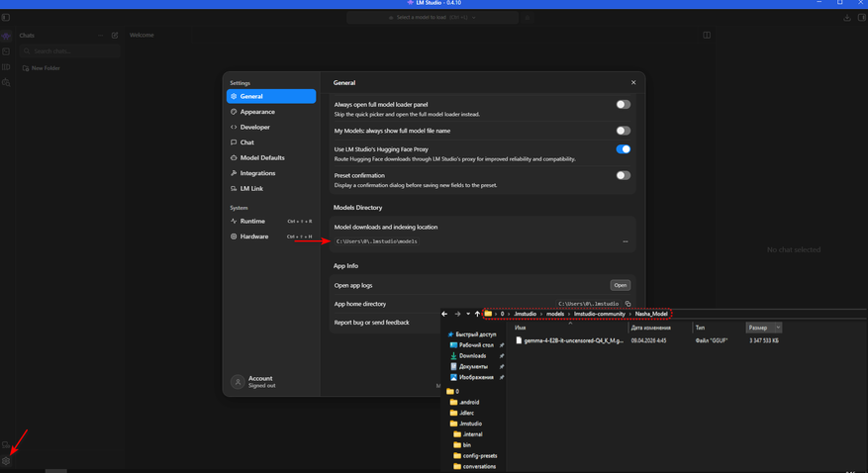Image resolution: width=868 pixels, height=473 pixels.
Task: Click Open button for app logs
Action: click(x=620, y=285)
